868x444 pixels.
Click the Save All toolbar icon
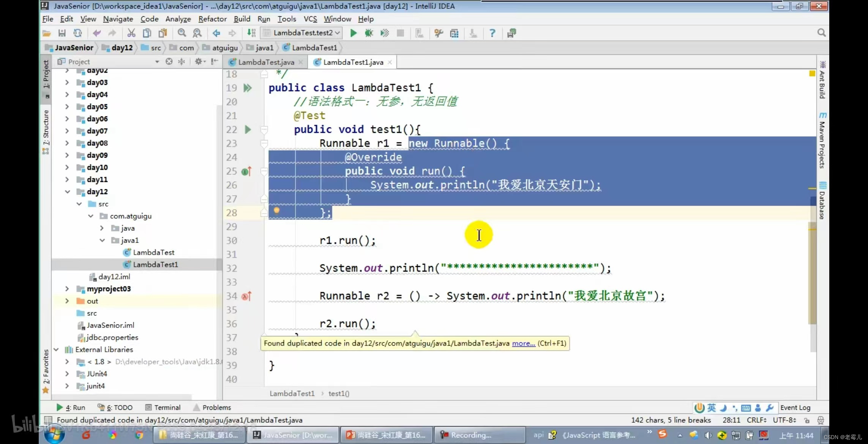[62, 33]
